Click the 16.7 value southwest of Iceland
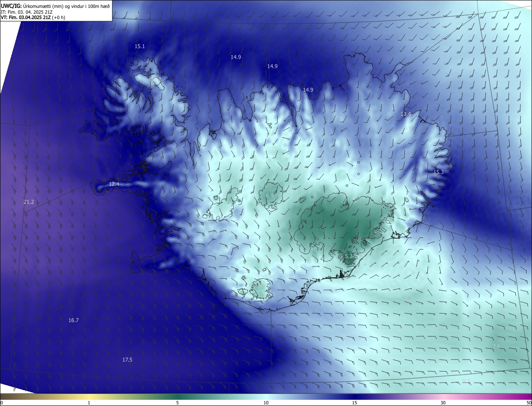The image size is (532, 406). (x=74, y=320)
